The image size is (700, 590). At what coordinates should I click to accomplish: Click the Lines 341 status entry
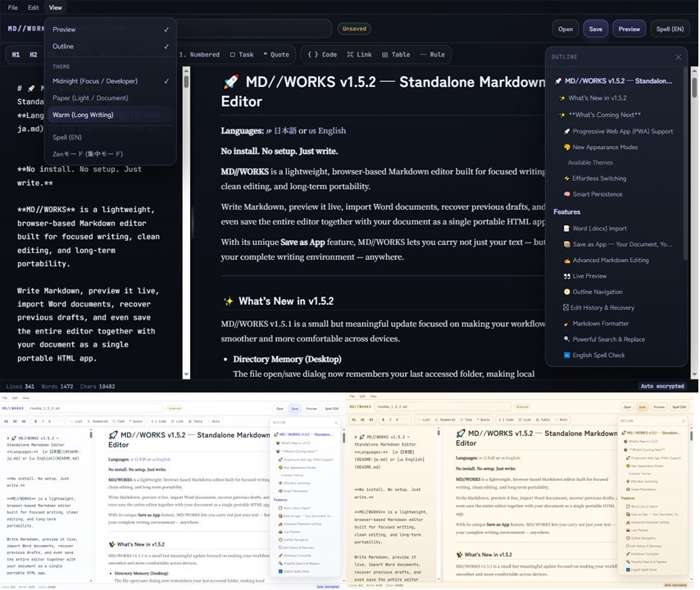tap(20, 387)
